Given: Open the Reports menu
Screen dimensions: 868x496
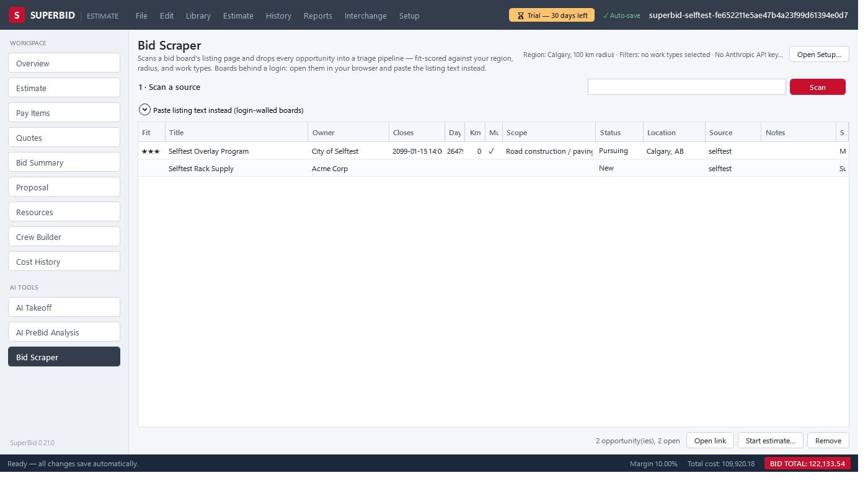Looking at the screenshot, I should (x=318, y=15).
